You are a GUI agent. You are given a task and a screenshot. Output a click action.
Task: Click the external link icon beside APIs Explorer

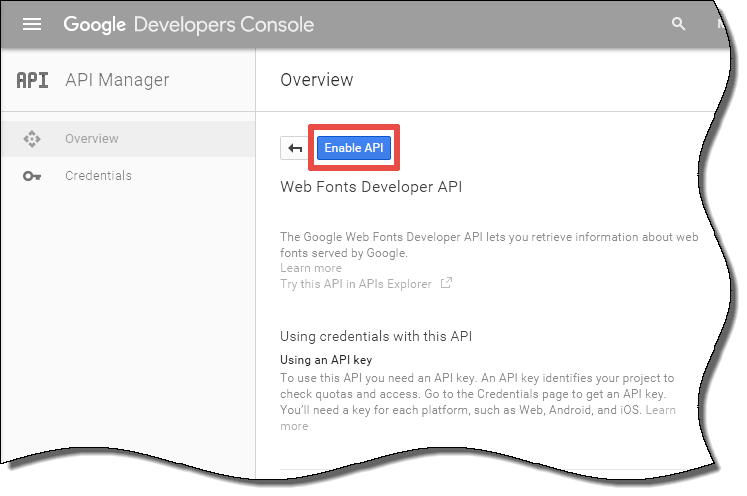click(x=446, y=283)
